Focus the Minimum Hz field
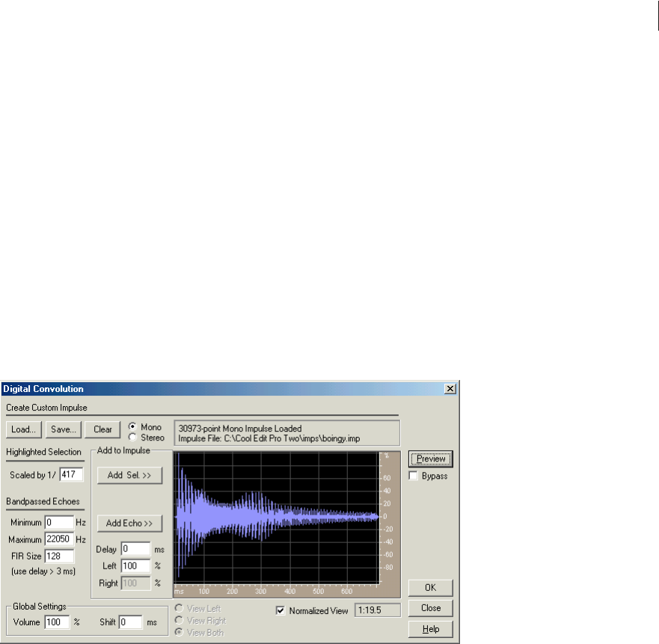659x644 pixels. pos(59,522)
